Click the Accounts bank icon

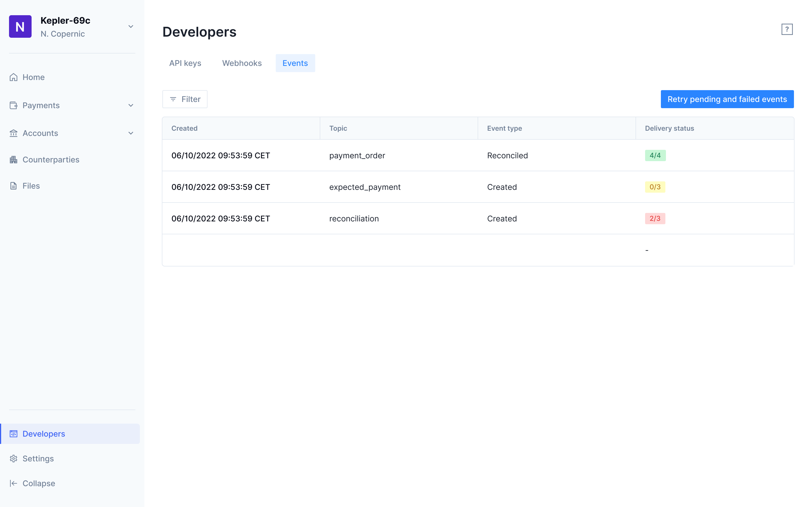pos(14,133)
